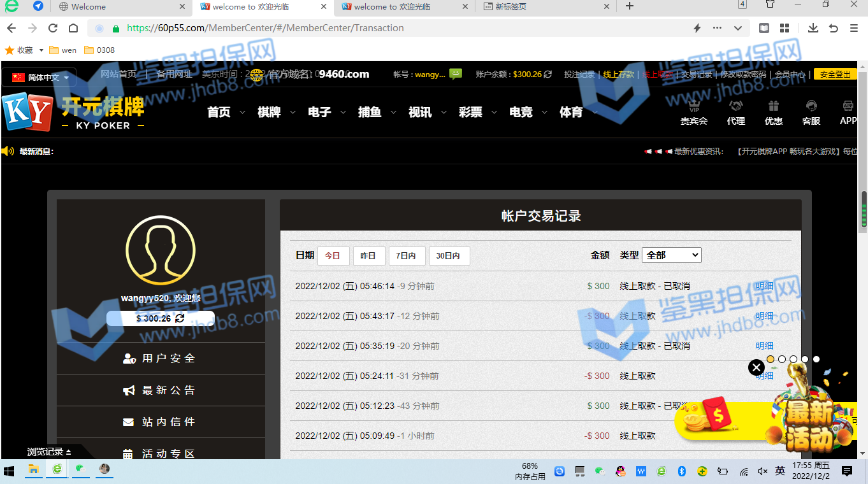Click the browser reload icon
This screenshot has width=868, height=484.
click(53, 28)
